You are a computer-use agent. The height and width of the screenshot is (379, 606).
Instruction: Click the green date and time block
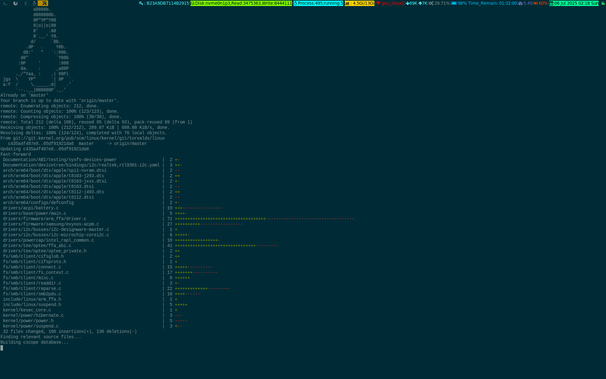[574, 3]
